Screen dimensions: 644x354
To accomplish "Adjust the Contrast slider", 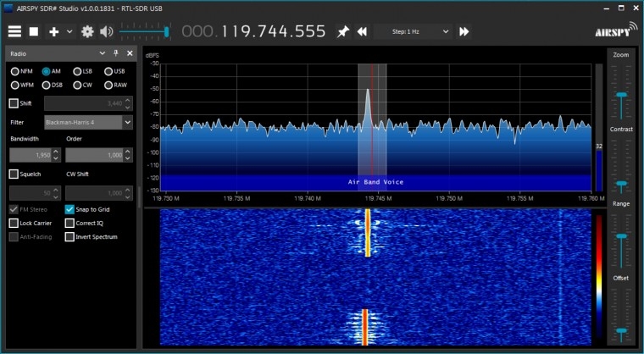I will coord(621,184).
